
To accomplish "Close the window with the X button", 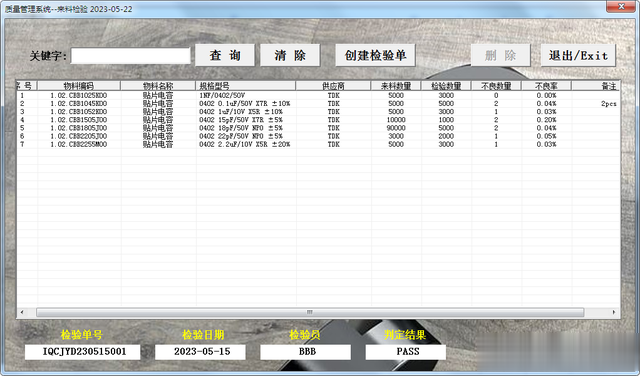I will click(x=621, y=7).
